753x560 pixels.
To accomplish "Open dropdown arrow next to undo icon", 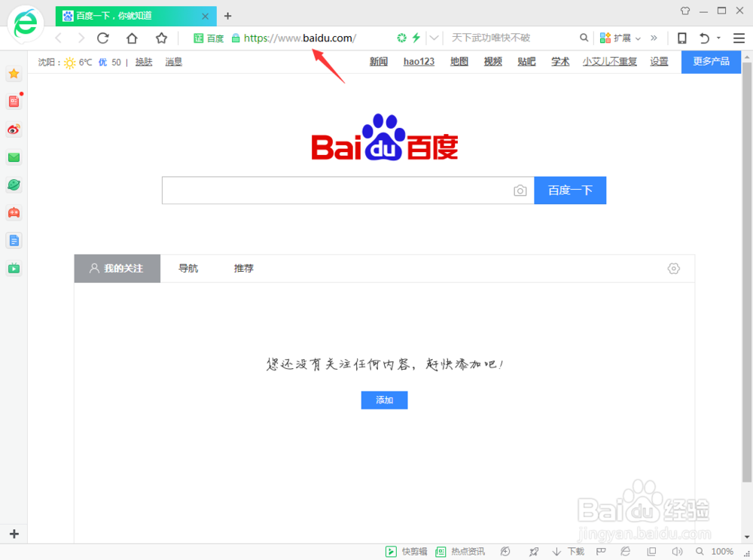I will 718,38.
